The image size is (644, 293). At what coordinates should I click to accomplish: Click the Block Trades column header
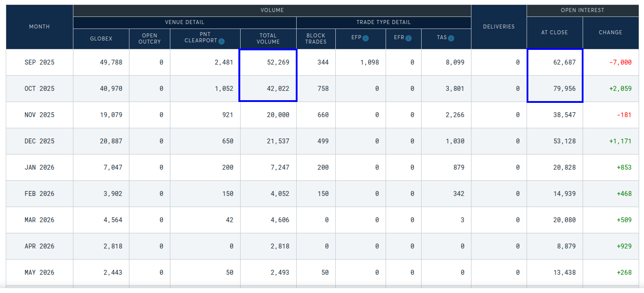coord(316,39)
